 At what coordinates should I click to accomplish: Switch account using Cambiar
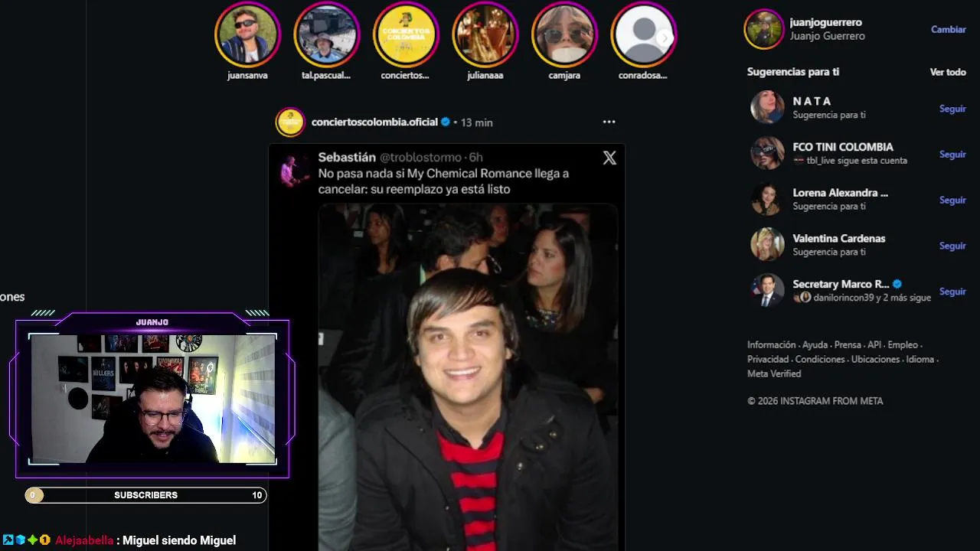[x=948, y=29]
